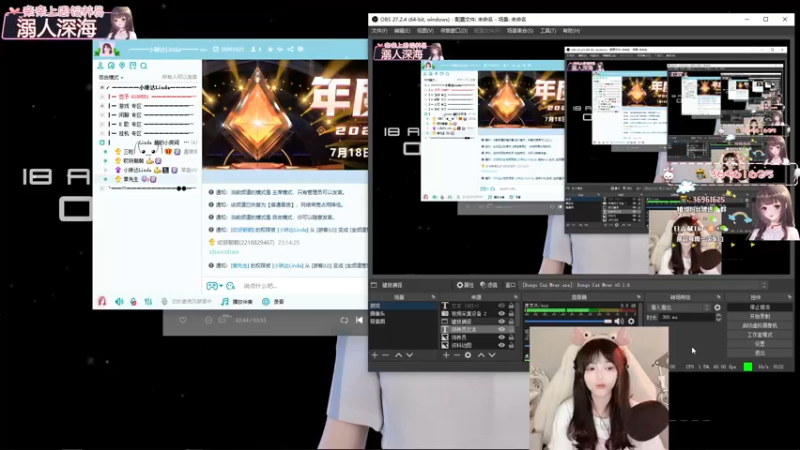Click the red padlock icon in YY bottom bar
This screenshot has width=800, height=450.
[x=133, y=302]
